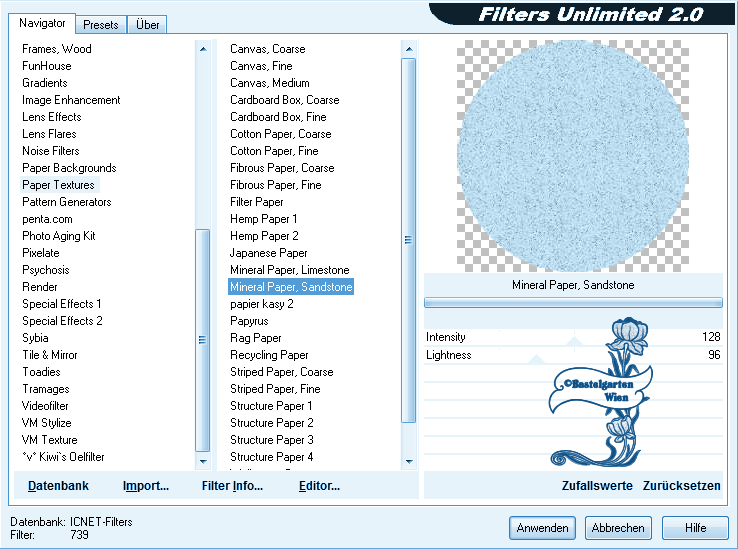Choose the Hemp Paper 1 filter

click(264, 219)
